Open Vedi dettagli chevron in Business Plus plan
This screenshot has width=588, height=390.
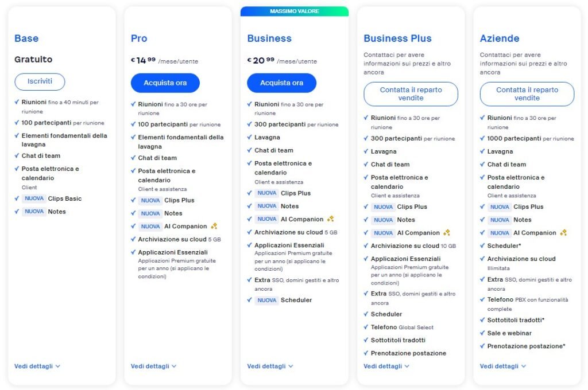(407, 366)
